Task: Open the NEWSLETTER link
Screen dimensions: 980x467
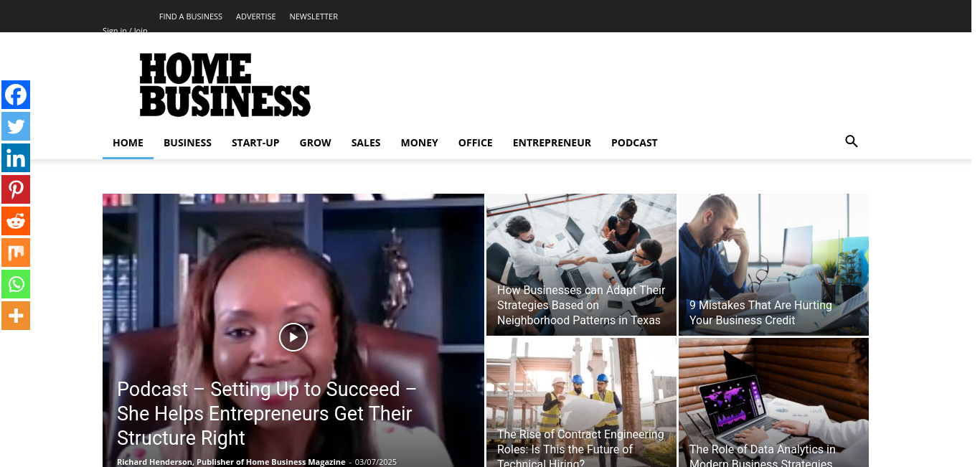Action: (x=314, y=16)
